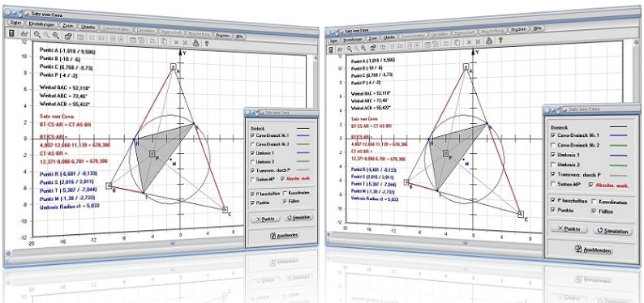Click the first X delete icon in left window
Viewport: 644px width, 303px height.
(x=176, y=41)
